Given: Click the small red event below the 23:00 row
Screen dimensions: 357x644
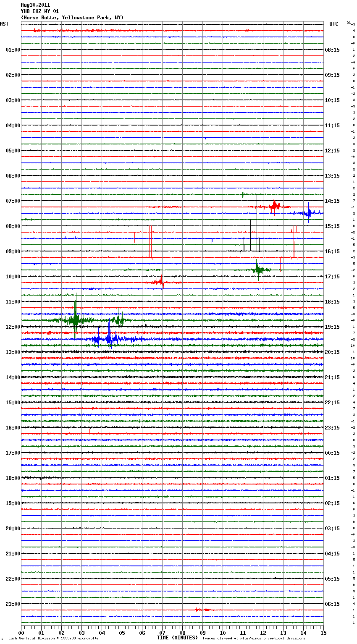Looking at the screenshot, I should point(202,610).
